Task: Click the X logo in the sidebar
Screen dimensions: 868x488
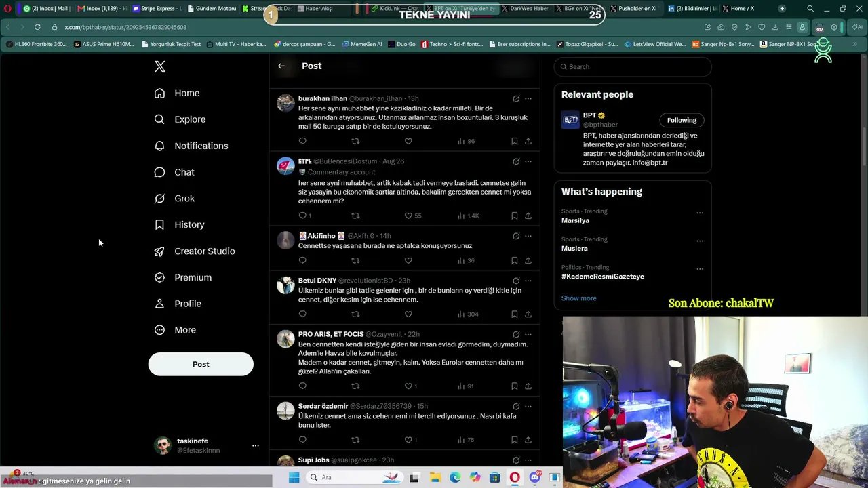Action: coord(160,66)
